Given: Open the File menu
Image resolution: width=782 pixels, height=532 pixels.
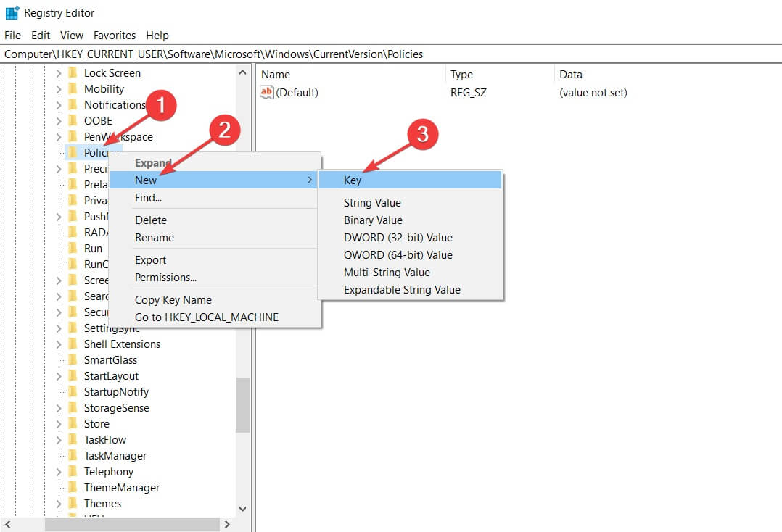Looking at the screenshot, I should (12, 36).
